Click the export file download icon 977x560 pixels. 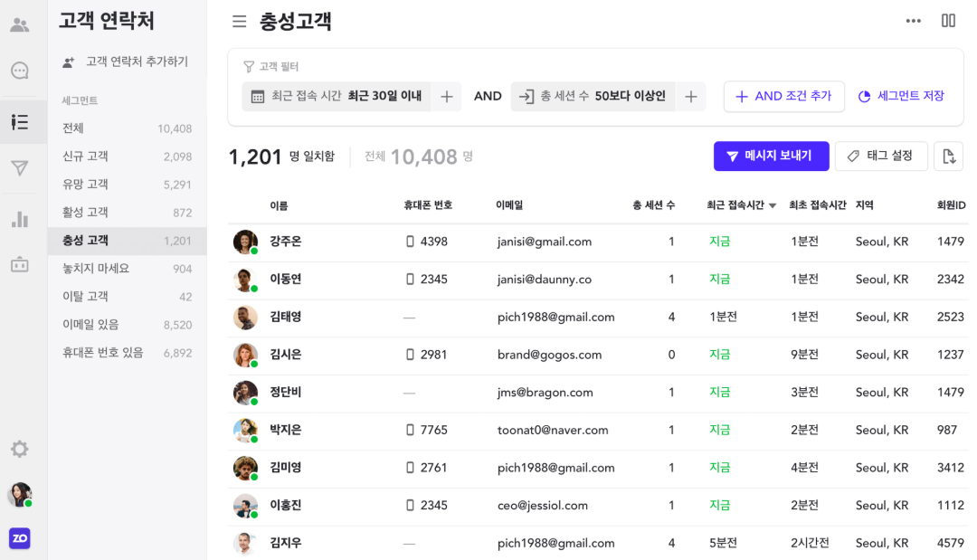(x=948, y=157)
